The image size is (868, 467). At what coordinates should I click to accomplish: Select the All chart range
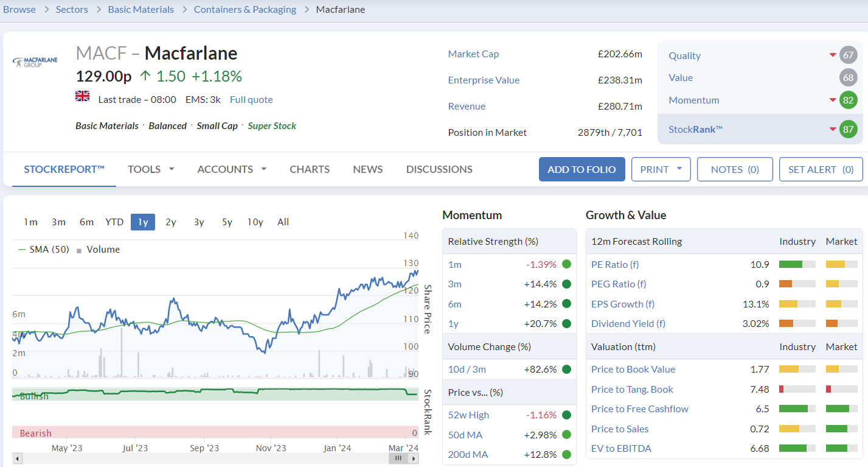[x=283, y=222]
